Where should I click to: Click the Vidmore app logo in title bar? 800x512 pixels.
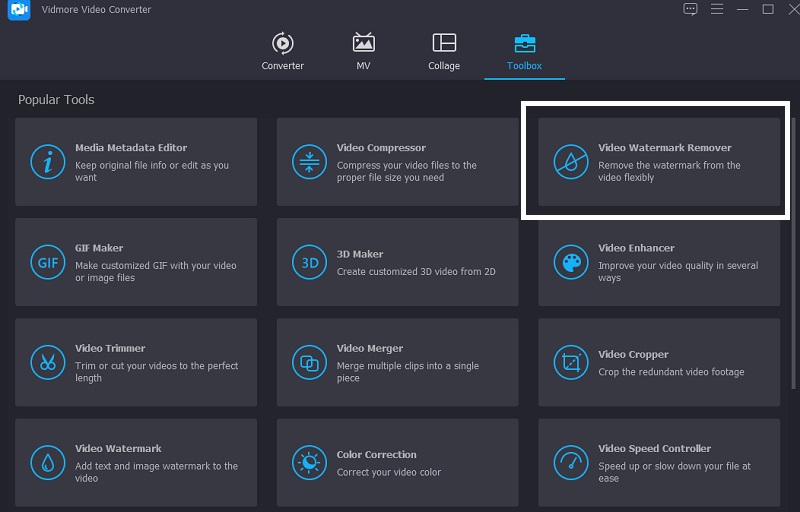(13, 9)
